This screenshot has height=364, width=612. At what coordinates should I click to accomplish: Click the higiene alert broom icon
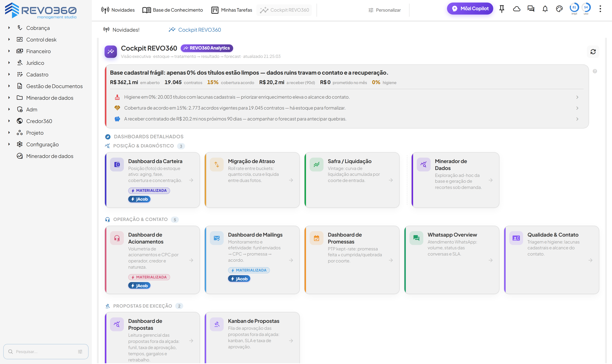117,97
